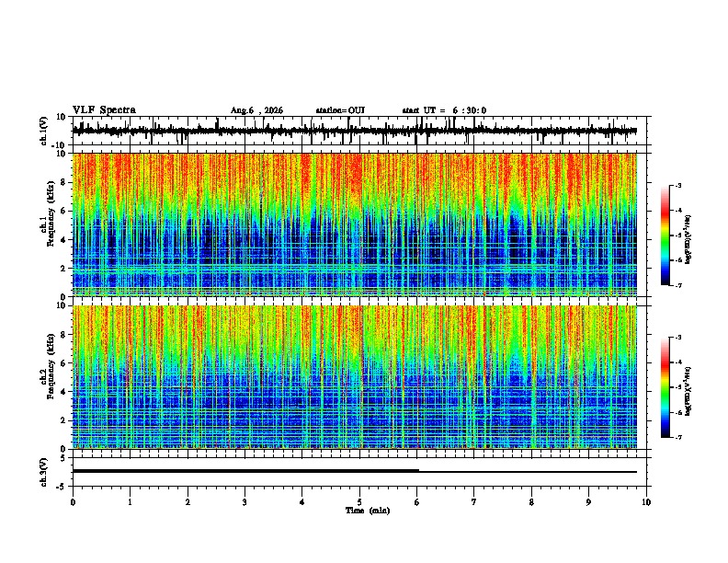Click the "2" kHz tick of ch.2 spectrogram
The width and height of the screenshot is (728, 563).
pyautogui.click(x=63, y=420)
